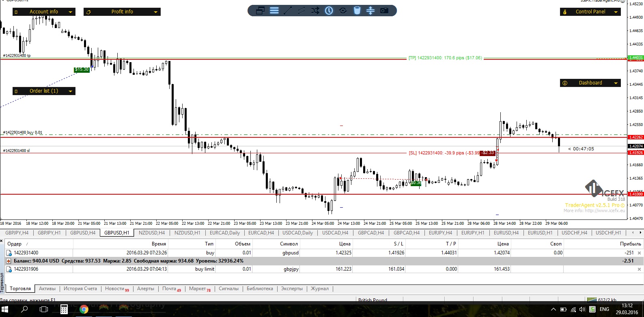Expand the Account info dropdown arrow
The image size is (644, 317).
tap(70, 12)
